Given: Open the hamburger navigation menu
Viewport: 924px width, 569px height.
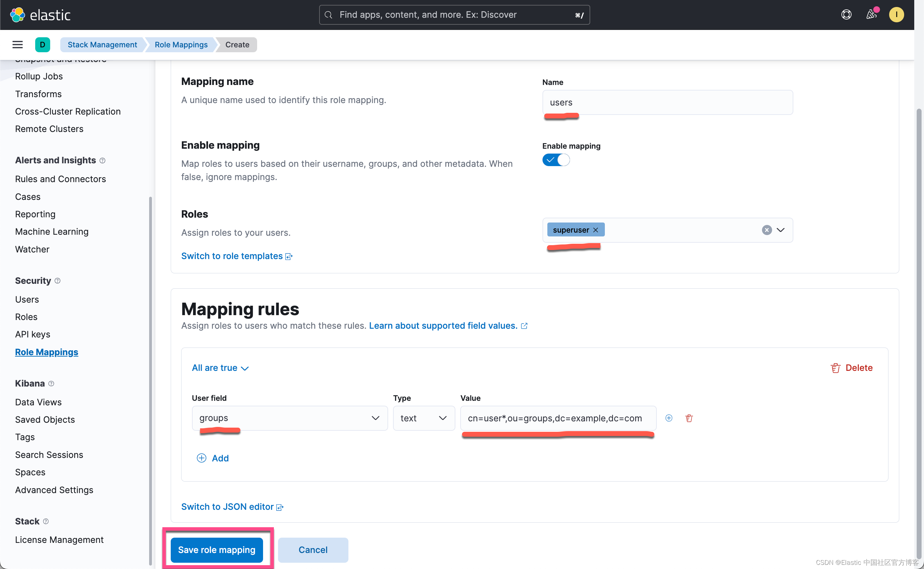Looking at the screenshot, I should click(x=17, y=45).
